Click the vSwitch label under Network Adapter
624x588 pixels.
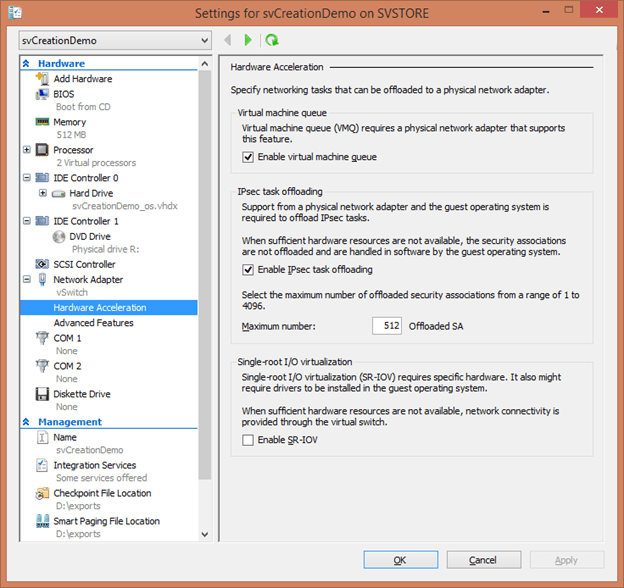click(x=72, y=292)
